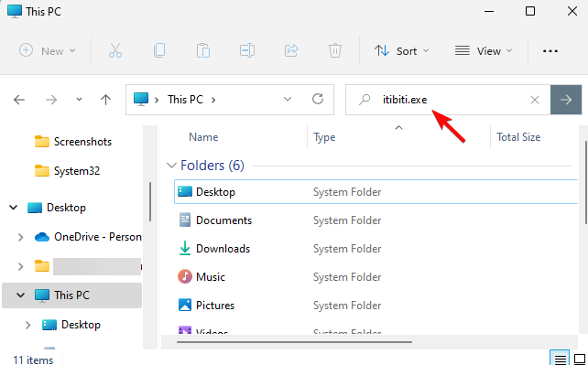Sort by the Name column header

(203, 137)
